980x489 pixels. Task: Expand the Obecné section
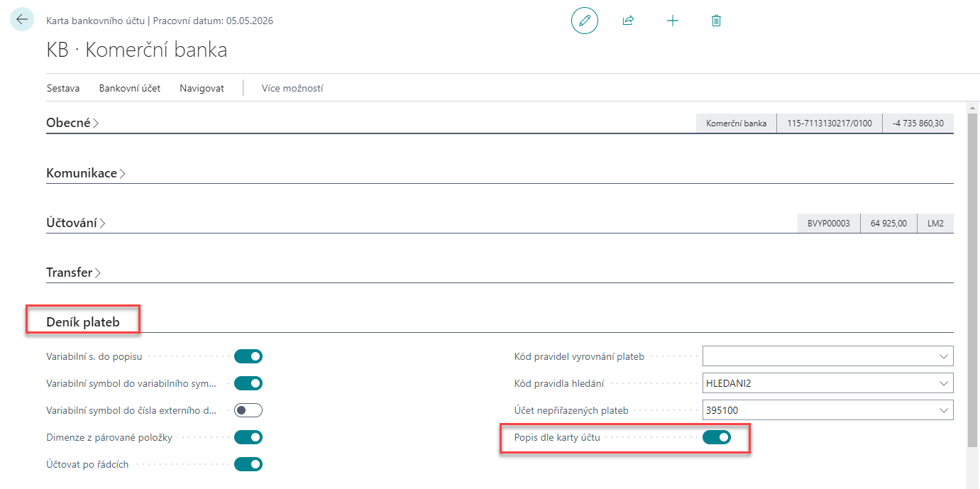(x=72, y=123)
